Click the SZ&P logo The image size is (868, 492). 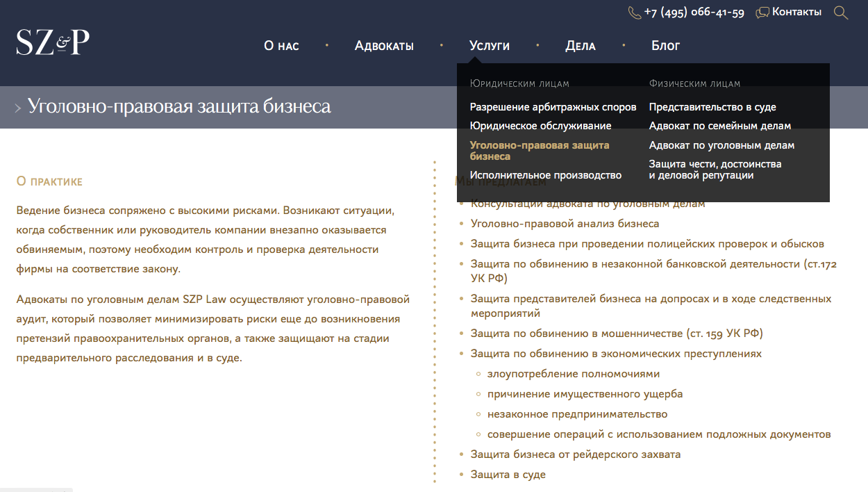53,42
